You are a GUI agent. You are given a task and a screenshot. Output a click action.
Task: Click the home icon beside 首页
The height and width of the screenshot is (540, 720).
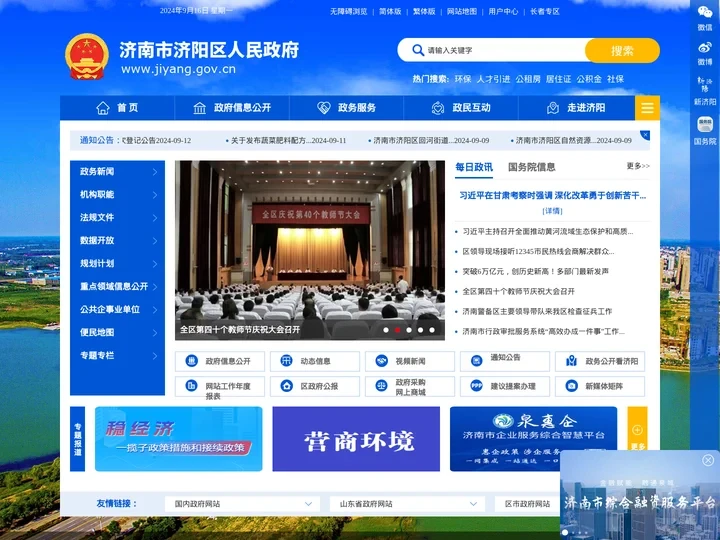(103, 108)
